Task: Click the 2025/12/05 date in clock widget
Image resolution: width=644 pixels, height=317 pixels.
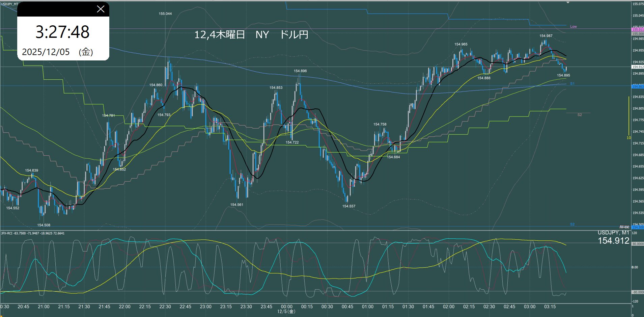Action: click(46, 52)
